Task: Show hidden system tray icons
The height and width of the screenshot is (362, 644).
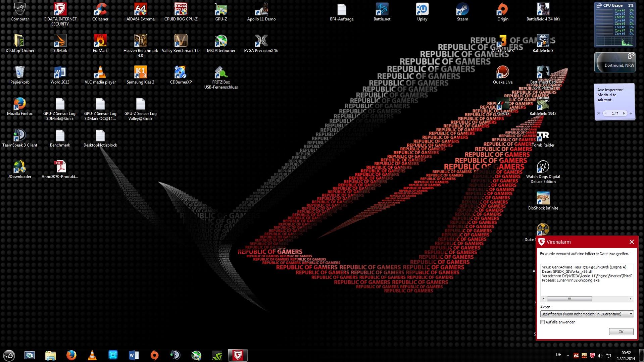Action: pos(568,356)
